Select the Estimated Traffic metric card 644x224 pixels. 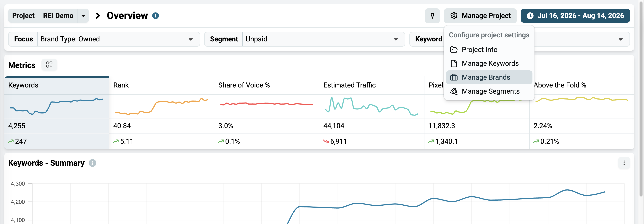[371, 113]
